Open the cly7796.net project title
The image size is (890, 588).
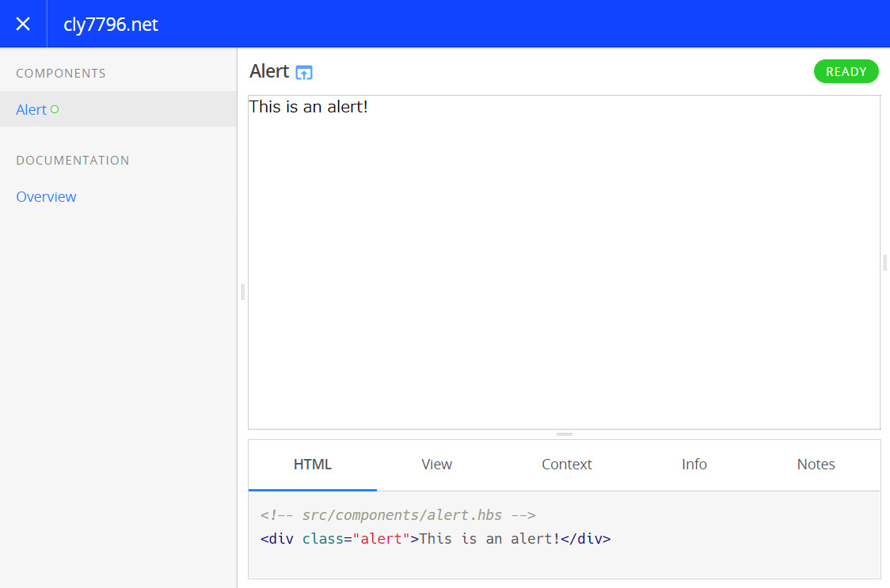tap(111, 25)
